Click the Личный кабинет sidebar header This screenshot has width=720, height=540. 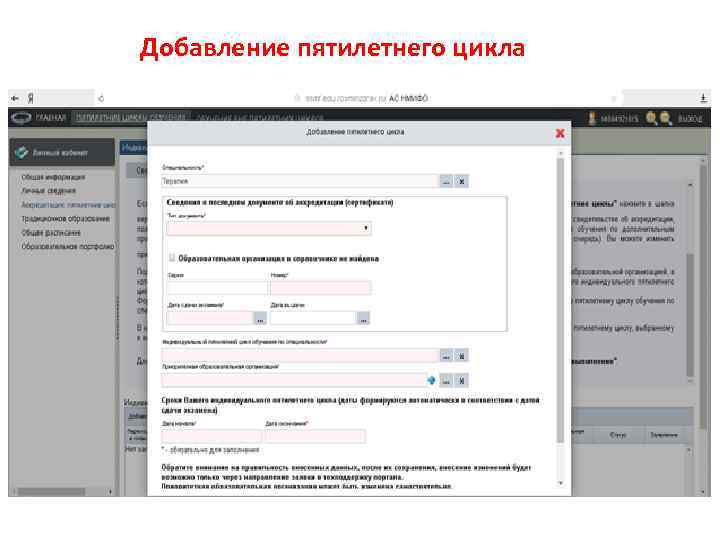pos(62,152)
